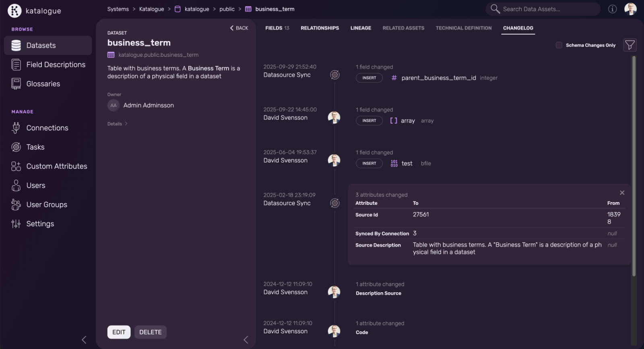Click the search magnifier icon
This screenshot has width=644, height=349.
[495, 9]
